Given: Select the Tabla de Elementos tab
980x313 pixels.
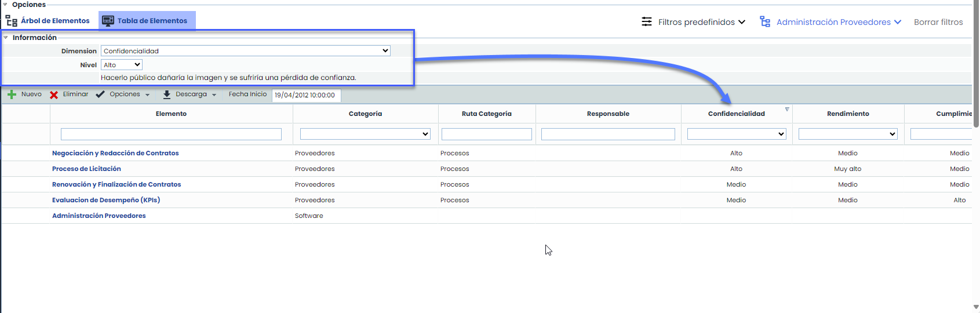Looking at the screenshot, I should 152,21.
